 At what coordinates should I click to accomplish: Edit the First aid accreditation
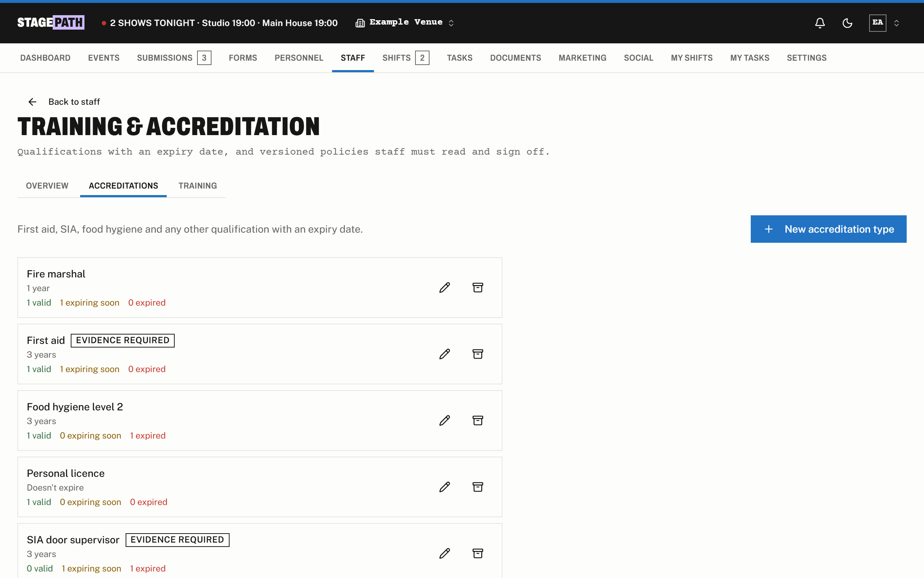coord(444,354)
